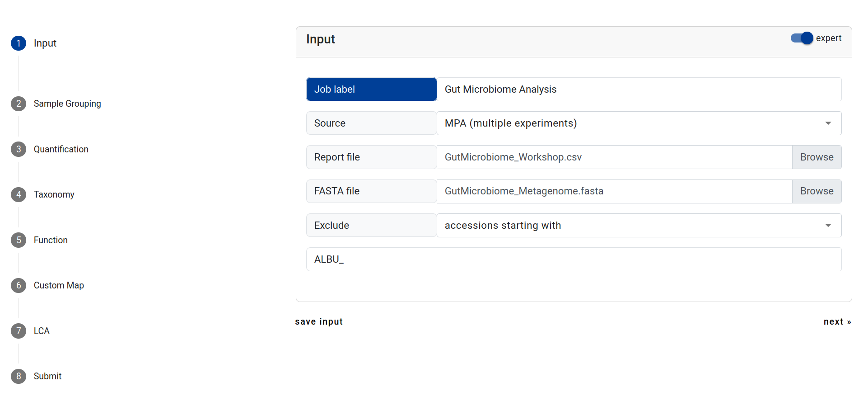Viewport: 868px width, 406px height.
Task: Open the Custom Map step label
Action: tap(59, 285)
